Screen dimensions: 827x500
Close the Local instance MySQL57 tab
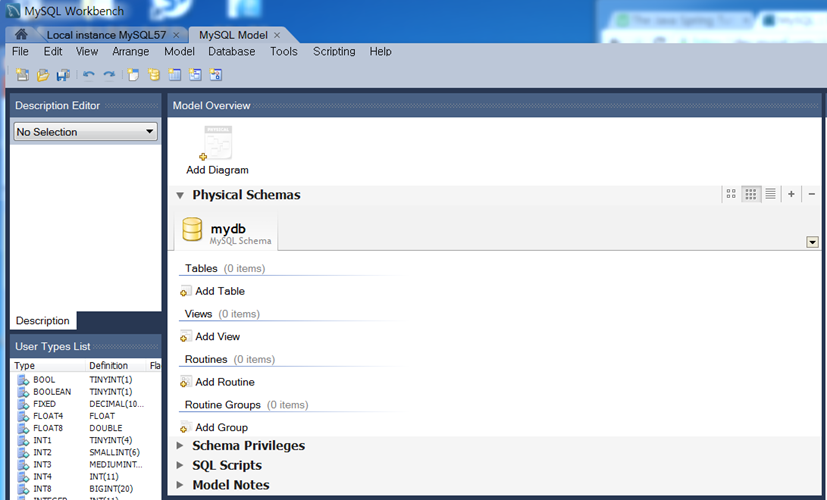click(x=176, y=35)
